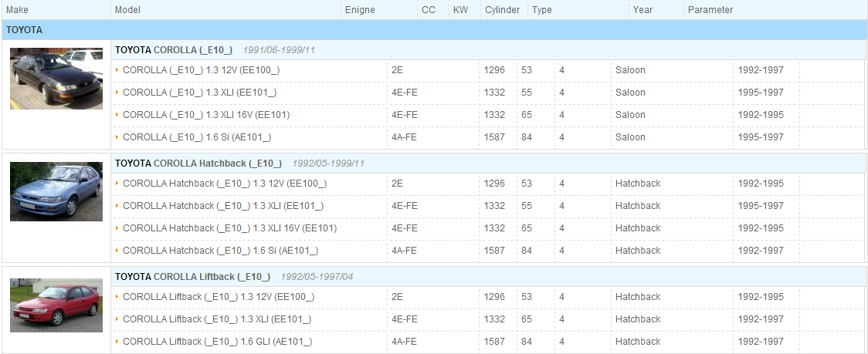Select COROLLA (_E10_) 1.3 XLI (EE101_)
Viewport: 868px width, 354px height.
(199, 93)
